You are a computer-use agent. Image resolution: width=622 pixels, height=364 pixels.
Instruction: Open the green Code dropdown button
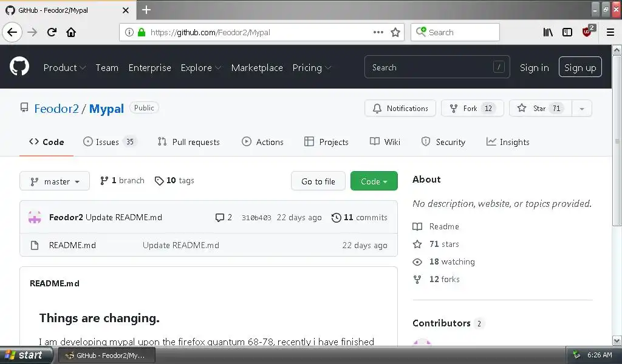(374, 181)
